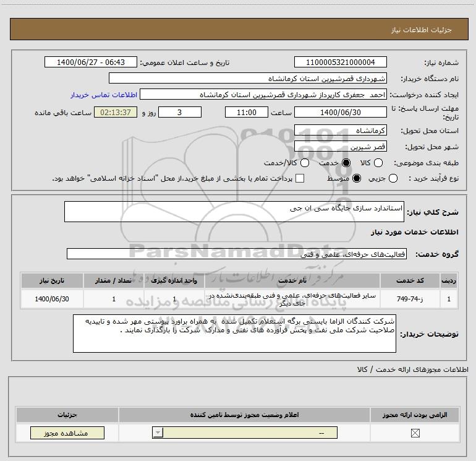Click the الزامی بودن ارائه مجوز header
The image size is (476, 461).
(x=415, y=415)
